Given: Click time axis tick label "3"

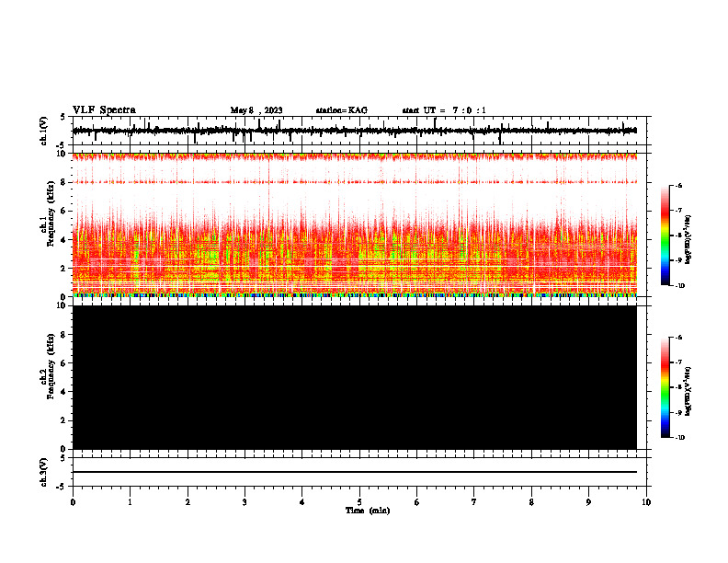Looking at the screenshot, I should (245, 502).
